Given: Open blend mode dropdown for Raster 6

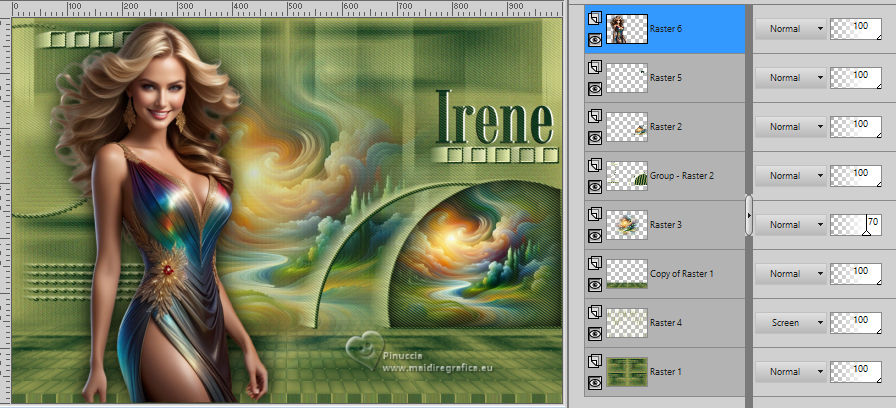Looking at the screenshot, I should [x=791, y=29].
